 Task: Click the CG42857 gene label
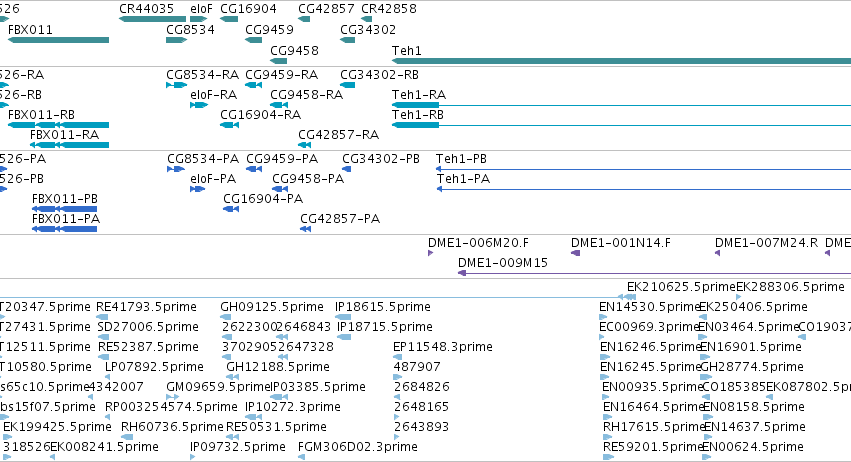[x=326, y=9]
